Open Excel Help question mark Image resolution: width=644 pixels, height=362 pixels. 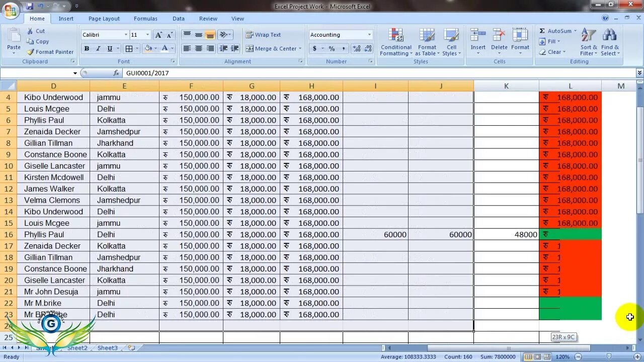click(x=605, y=18)
